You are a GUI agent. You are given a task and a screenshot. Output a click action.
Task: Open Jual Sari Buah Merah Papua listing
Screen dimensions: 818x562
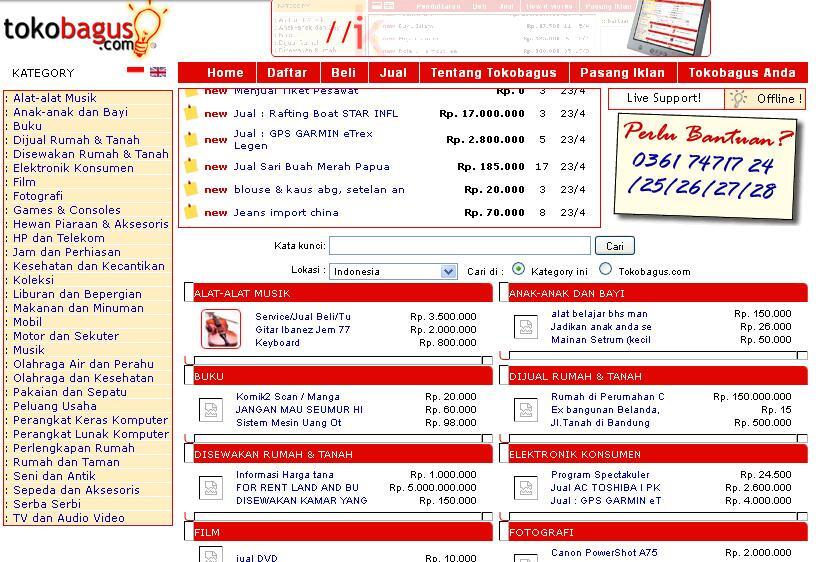click(x=311, y=166)
